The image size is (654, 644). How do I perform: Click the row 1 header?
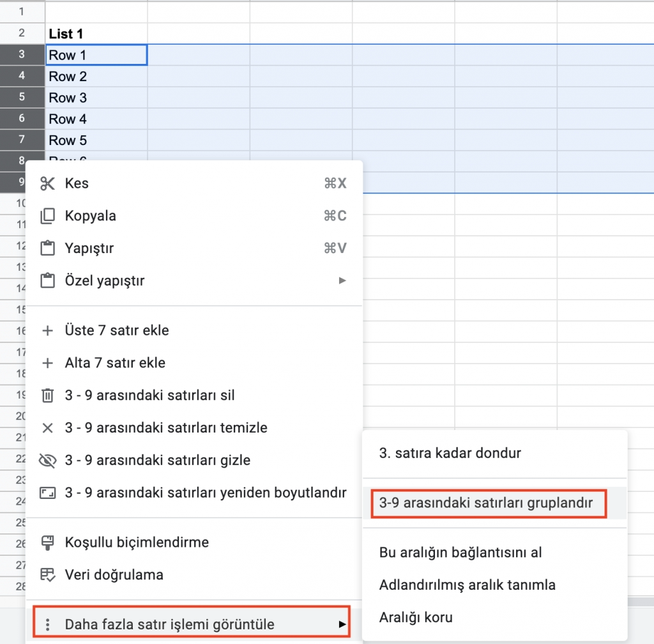coord(22,11)
